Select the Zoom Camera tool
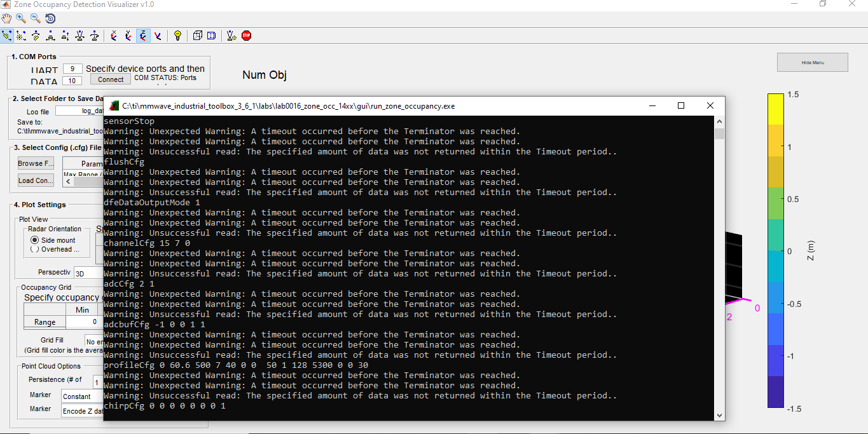Image resolution: width=868 pixels, height=434 pixels. click(79, 36)
